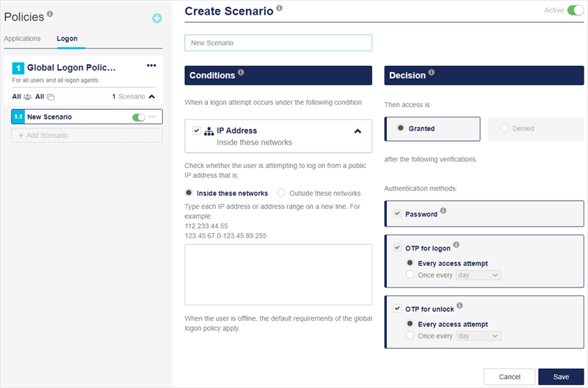Click info icon beside Create Scenario title

(280, 9)
